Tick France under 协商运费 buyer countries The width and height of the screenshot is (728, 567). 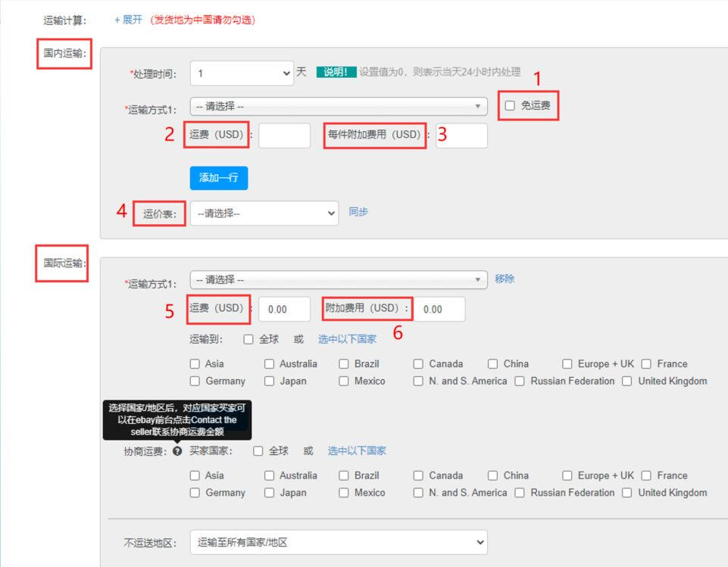click(646, 475)
